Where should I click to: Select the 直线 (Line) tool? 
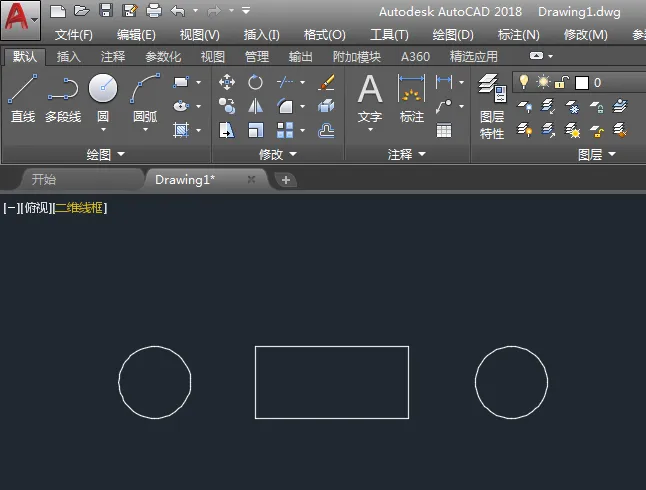[x=22, y=98]
